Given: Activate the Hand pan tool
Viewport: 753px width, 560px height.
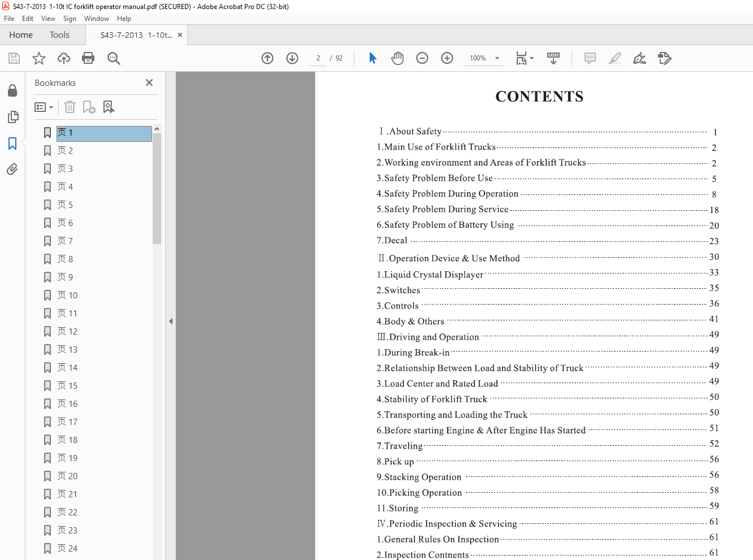Looking at the screenshot, I should tap(397, 58).
